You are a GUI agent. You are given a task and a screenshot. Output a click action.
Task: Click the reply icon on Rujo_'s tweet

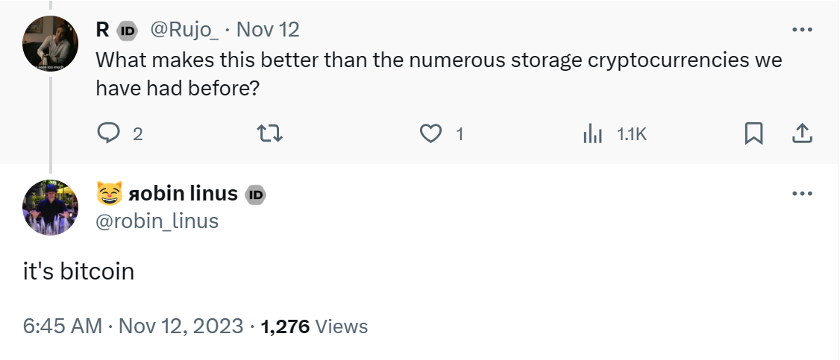tap(109, 133)
